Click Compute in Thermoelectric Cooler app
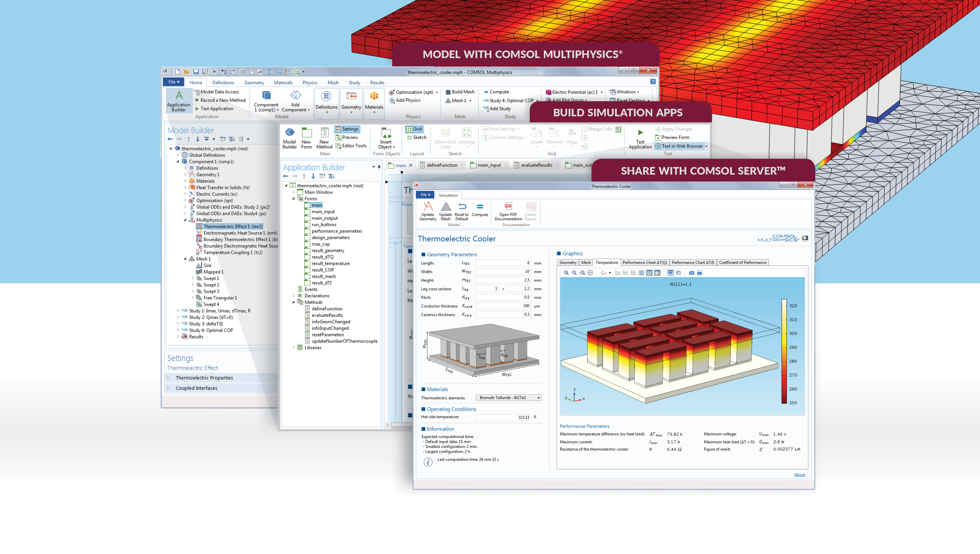The width and height of the screenshot is (980, 554). tap(480, 210)
